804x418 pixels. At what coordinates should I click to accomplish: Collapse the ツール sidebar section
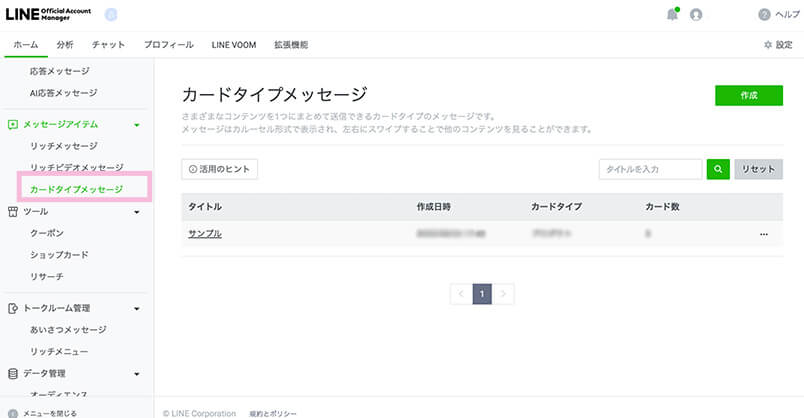click(136, 212)
